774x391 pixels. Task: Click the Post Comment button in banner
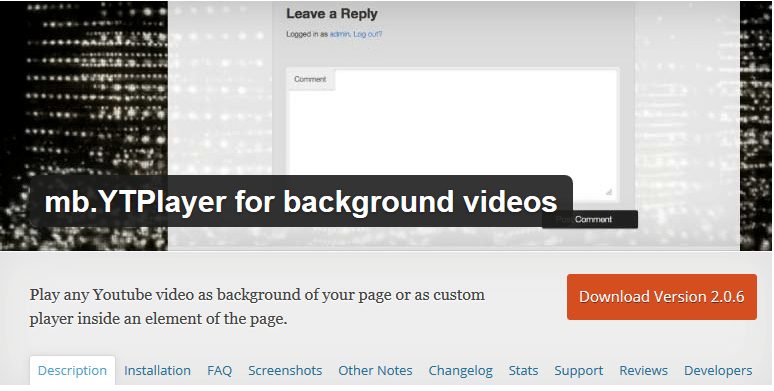[x=590, y=219]
